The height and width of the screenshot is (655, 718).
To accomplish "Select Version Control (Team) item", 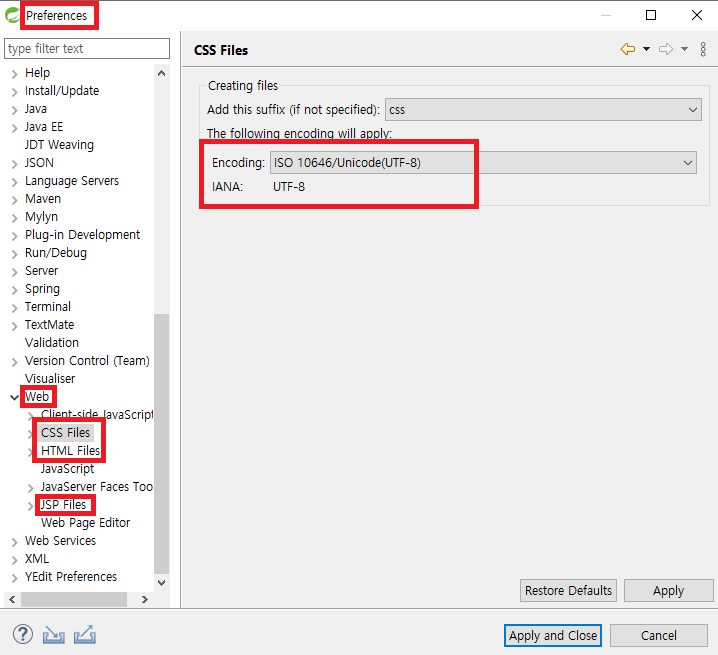I will click(x=87, y=360).
